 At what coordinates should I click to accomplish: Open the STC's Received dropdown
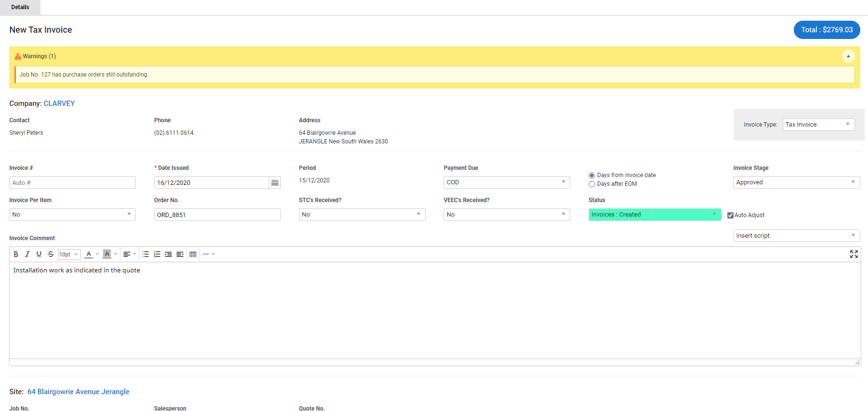pyautogui.click(x=362, y=215)
